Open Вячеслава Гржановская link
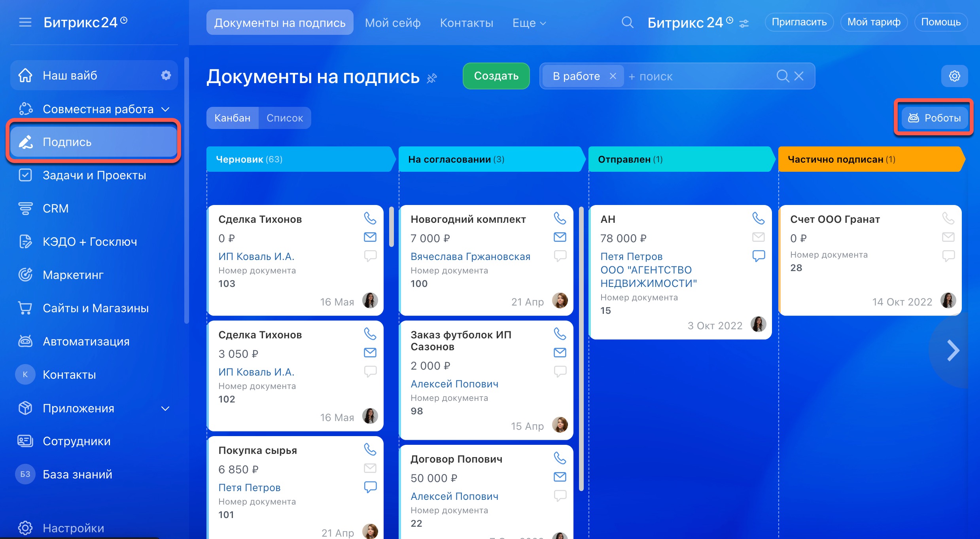This screenshot has height=539, width=980. tap(470, 256)
